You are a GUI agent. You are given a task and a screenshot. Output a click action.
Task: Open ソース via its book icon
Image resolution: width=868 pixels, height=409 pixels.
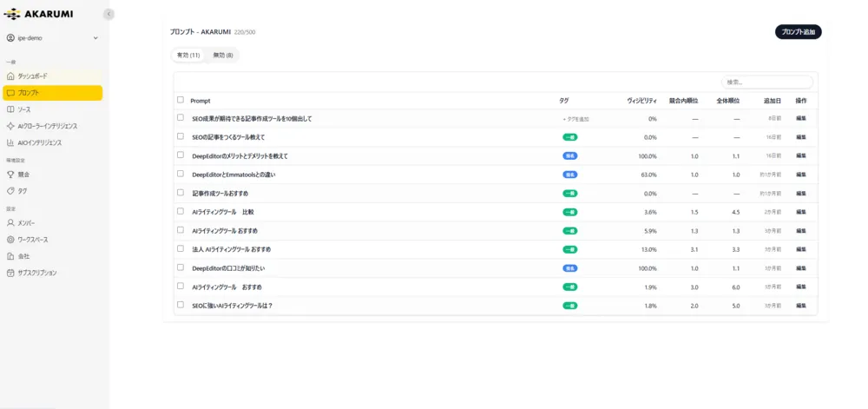click(x=10, y=109)
